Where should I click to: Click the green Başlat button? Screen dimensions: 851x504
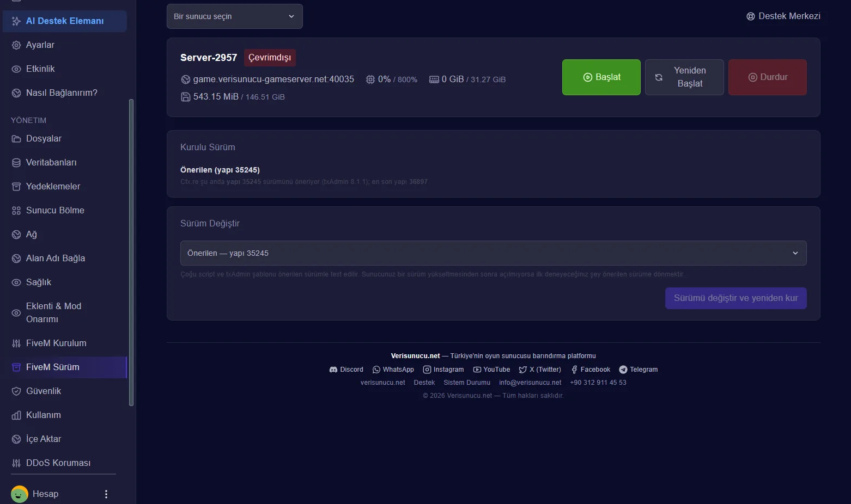[601, 77]
